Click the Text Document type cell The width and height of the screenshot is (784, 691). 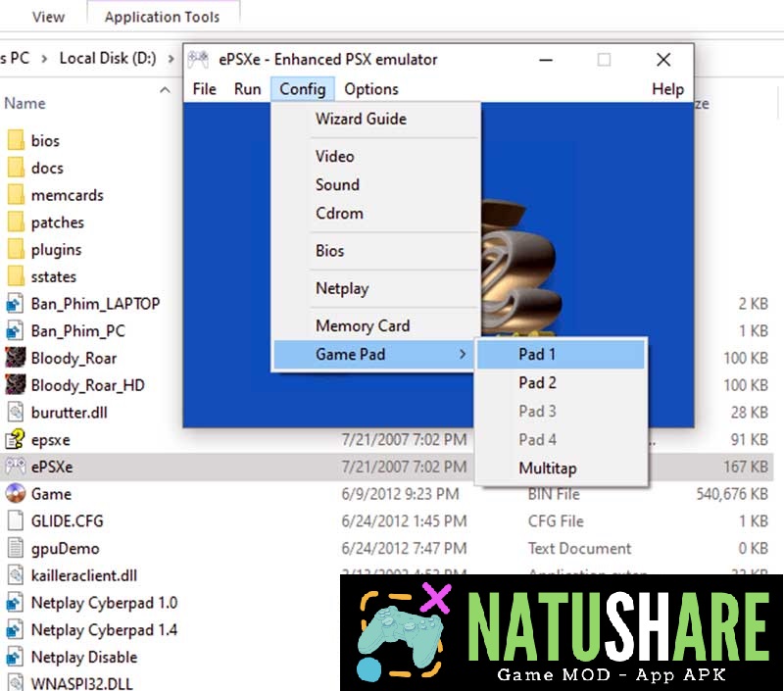tap(579, 549)
